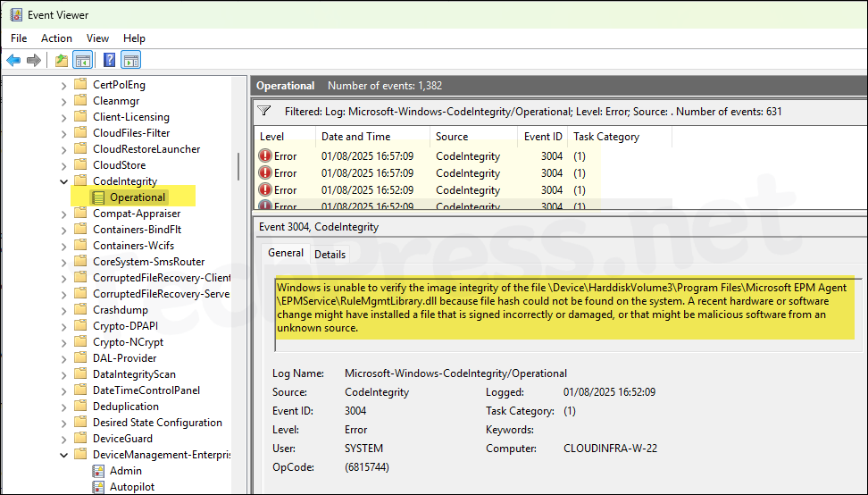Select the CoreSystem-SmsRouter tree item
Viewport: 868px width, 495px height.
tap(148, 261)
